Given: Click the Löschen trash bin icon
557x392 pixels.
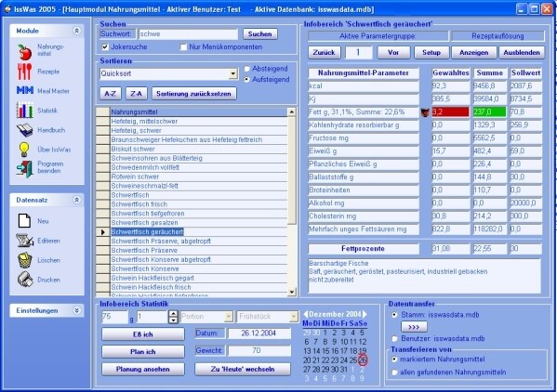Looking at the screenshot, I should 25,260.
